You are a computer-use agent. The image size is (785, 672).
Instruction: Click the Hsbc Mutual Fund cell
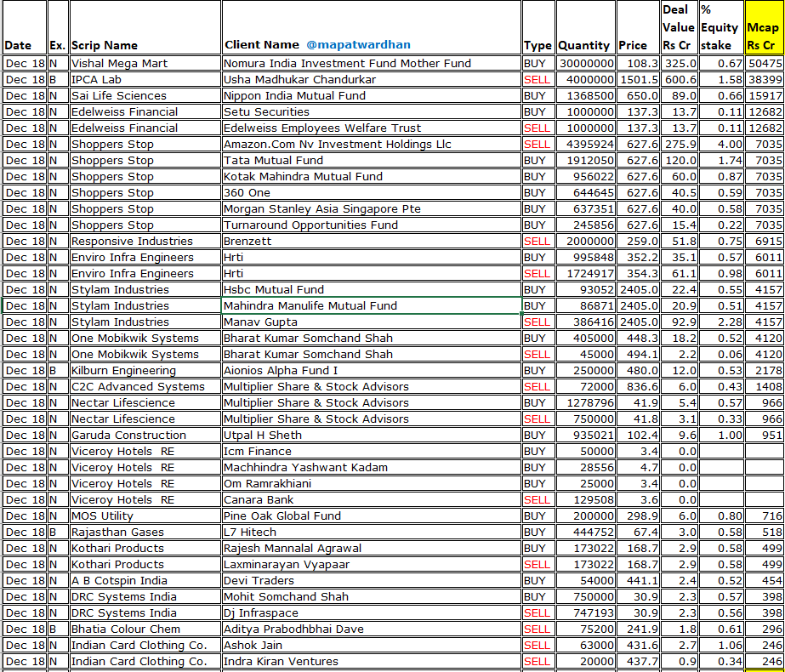372,289
